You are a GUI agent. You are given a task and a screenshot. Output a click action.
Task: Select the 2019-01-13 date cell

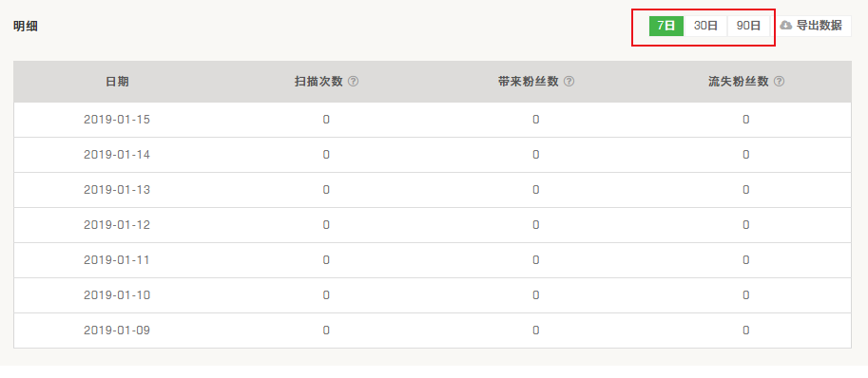point(117,190)
